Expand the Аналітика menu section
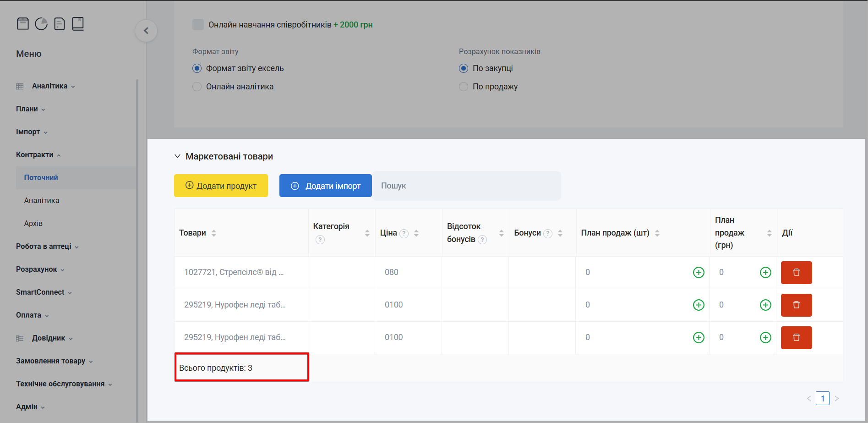 [49, 86]
